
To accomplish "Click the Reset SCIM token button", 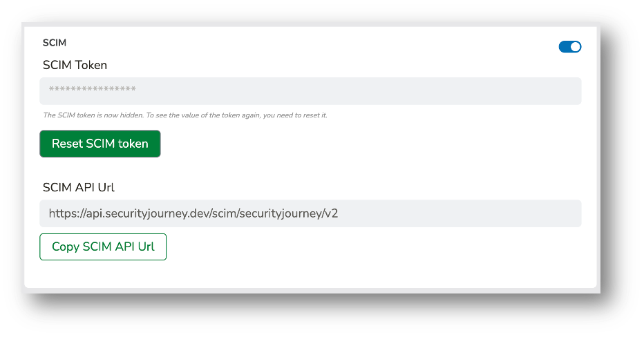I will click(x=100, y=144).
